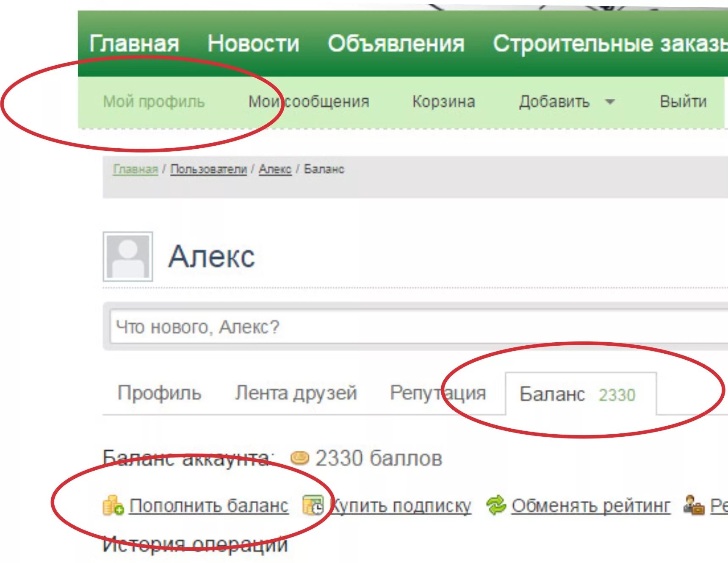Click the calendar icon beside Купить подписку
The width and height of the screenshot is (728, 563).
(x=313, y=505)
